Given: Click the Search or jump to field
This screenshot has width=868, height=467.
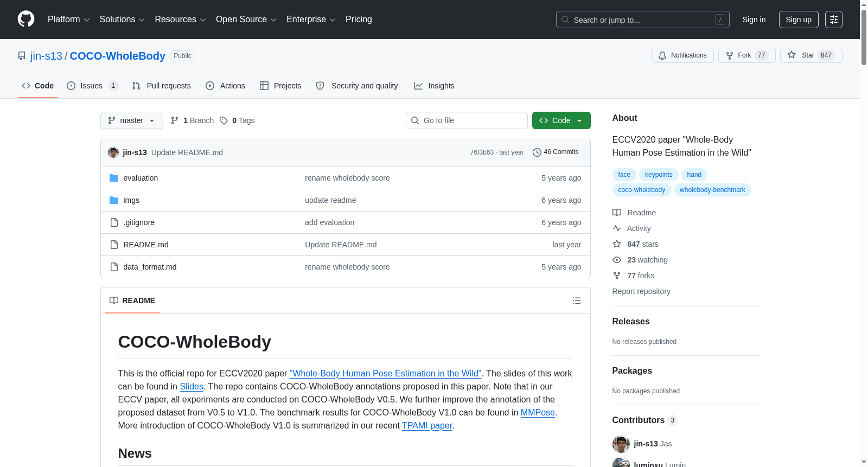Looking at the screenshot, I should click(x=643, y=20).
